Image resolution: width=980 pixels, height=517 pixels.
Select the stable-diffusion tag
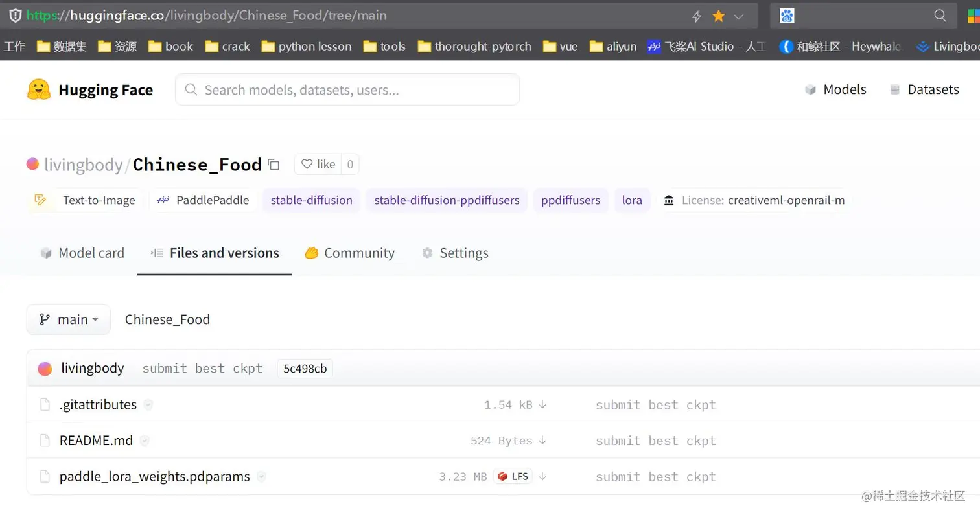pos(312,200)
